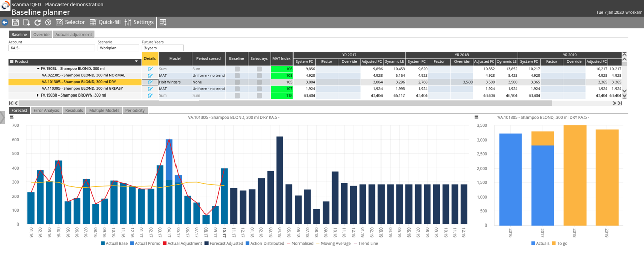Toggle Baseline checkbox for Shampoo BLOND GREASY row
Screen dimensions: 644x257
tap(237, 89)
